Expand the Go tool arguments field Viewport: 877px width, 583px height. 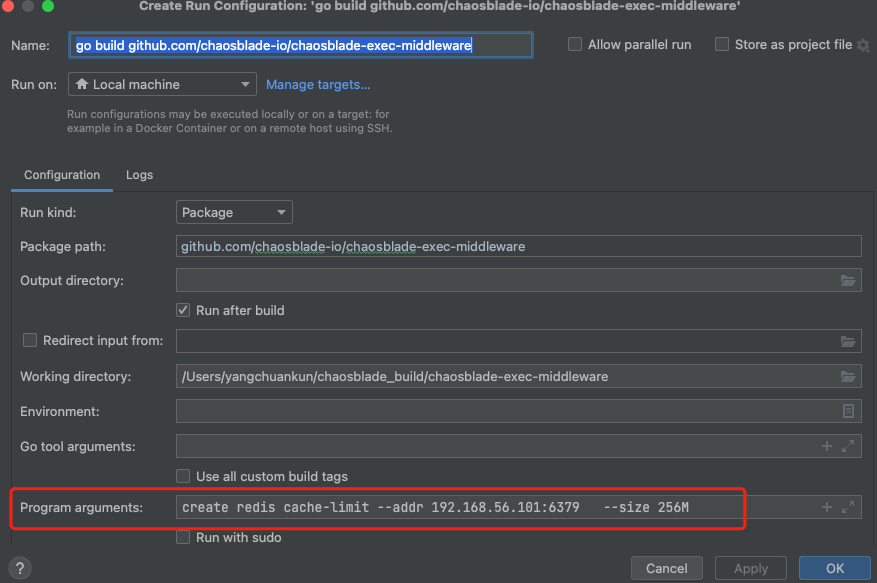[x=848, y=446]
